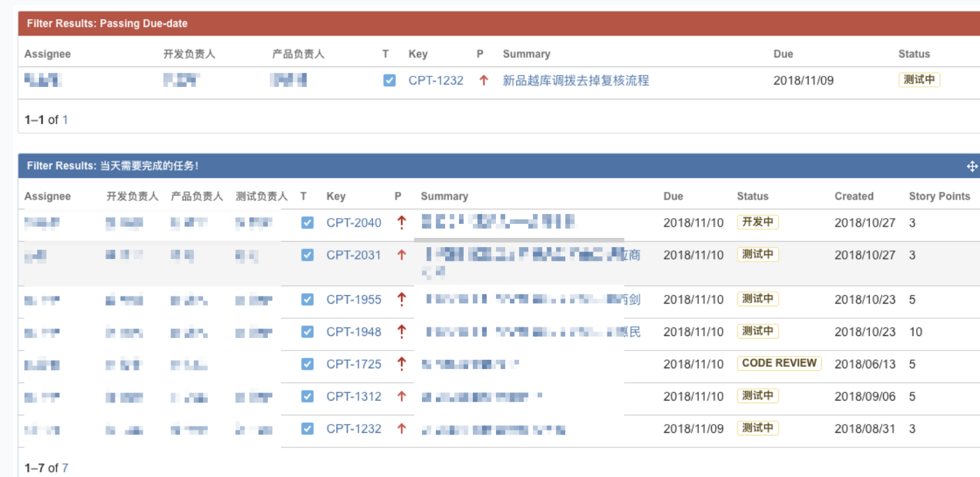This screenshot has width=980, height=477.
Task: Click the move gadget icon on blue header
Action: (972, 166)
